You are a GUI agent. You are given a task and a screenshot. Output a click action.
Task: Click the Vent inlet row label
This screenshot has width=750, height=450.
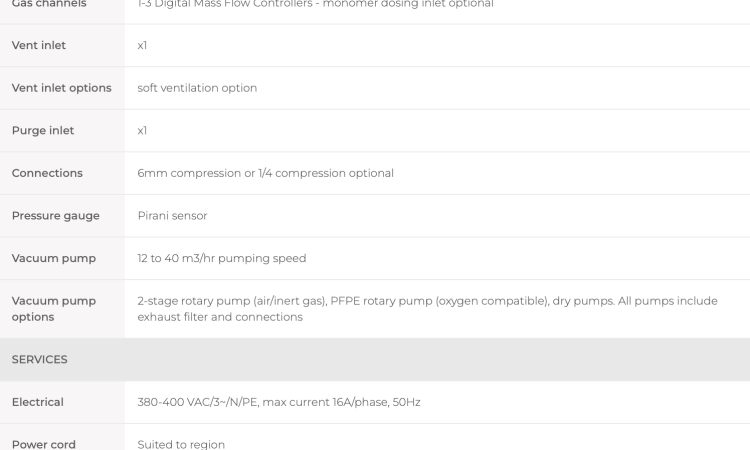39,45
